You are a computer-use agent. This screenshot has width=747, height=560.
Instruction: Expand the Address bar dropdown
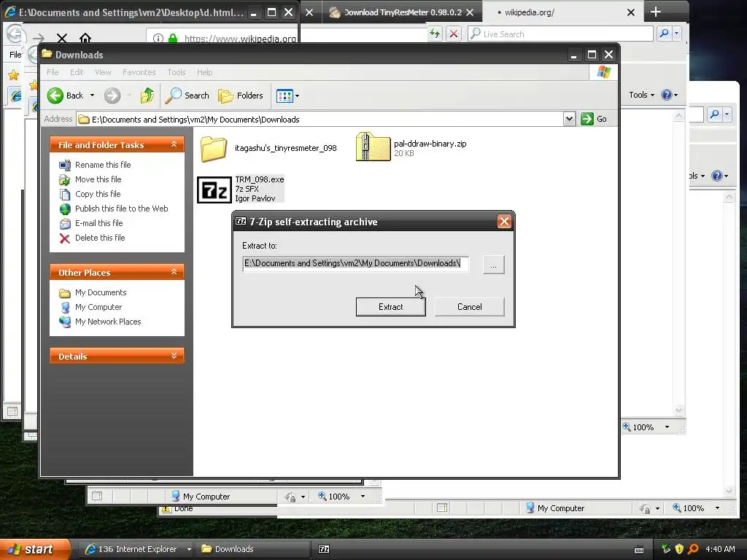tap(569, 119)
